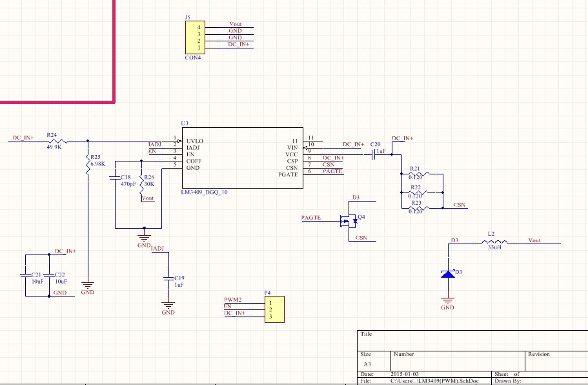
Task: Select the R21 sense resistor symbol
Action: point(418,174)
